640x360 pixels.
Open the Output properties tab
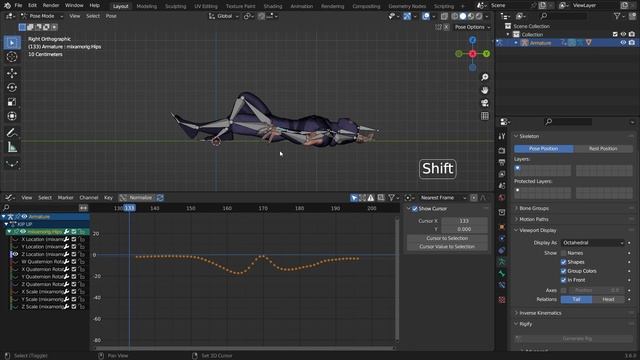click(502, 162)
